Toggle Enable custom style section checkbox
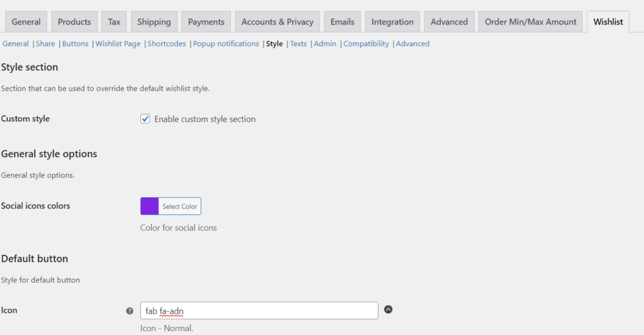Image resolution: width=644 pixels, height=335 pixels. [145, 119]
